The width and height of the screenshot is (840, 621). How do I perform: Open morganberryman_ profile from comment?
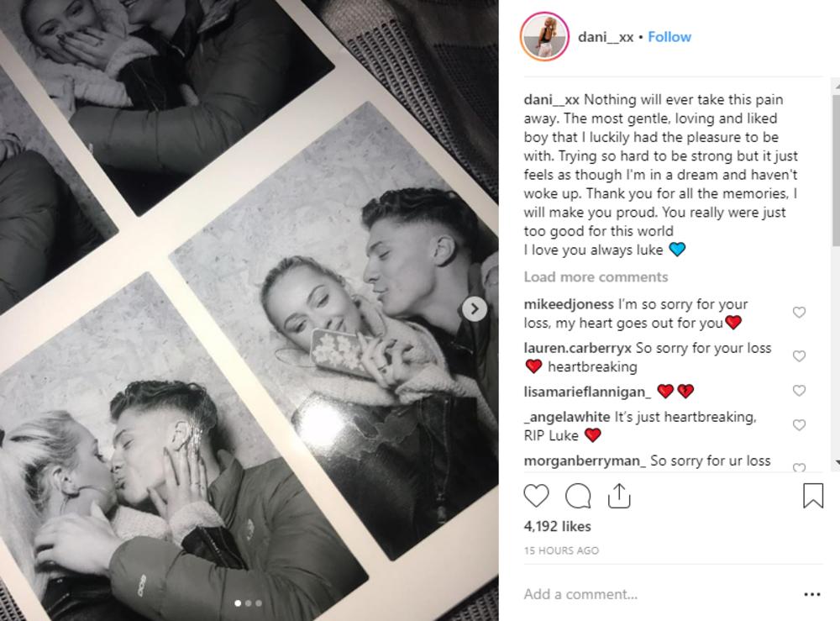(585, 460)
